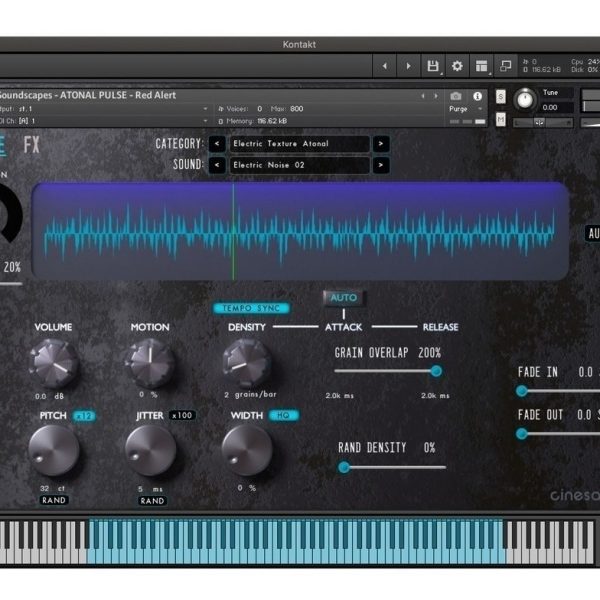The image size is (600, 600).
Task: Expand the MIDI channel dropdown
Action: [x=205, y=121]
